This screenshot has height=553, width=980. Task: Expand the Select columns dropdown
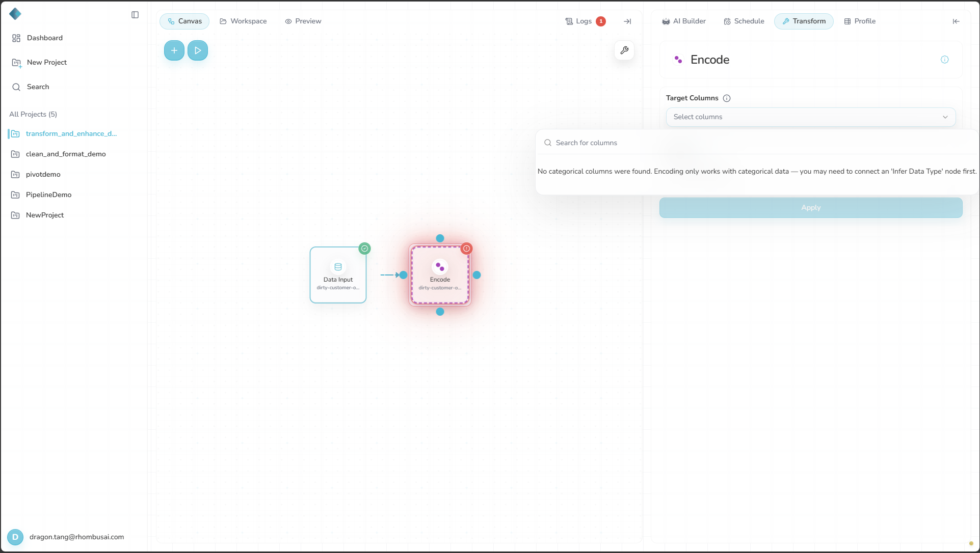tap(811, 117)
